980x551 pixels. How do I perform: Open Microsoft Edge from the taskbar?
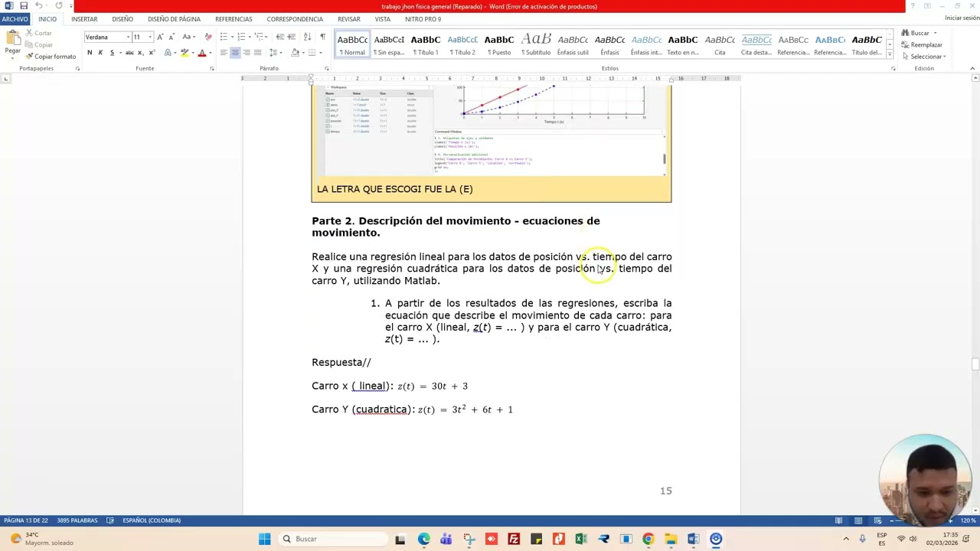(424, 539)
